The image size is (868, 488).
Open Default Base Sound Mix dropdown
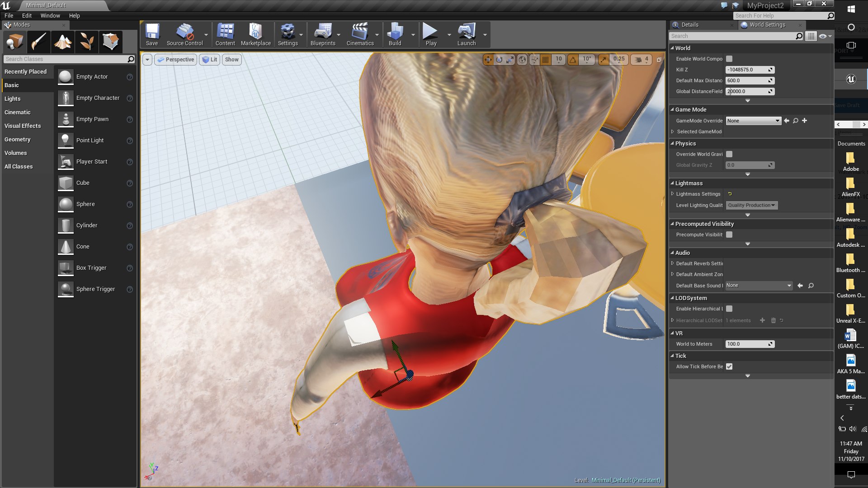[x=759, y=286]
